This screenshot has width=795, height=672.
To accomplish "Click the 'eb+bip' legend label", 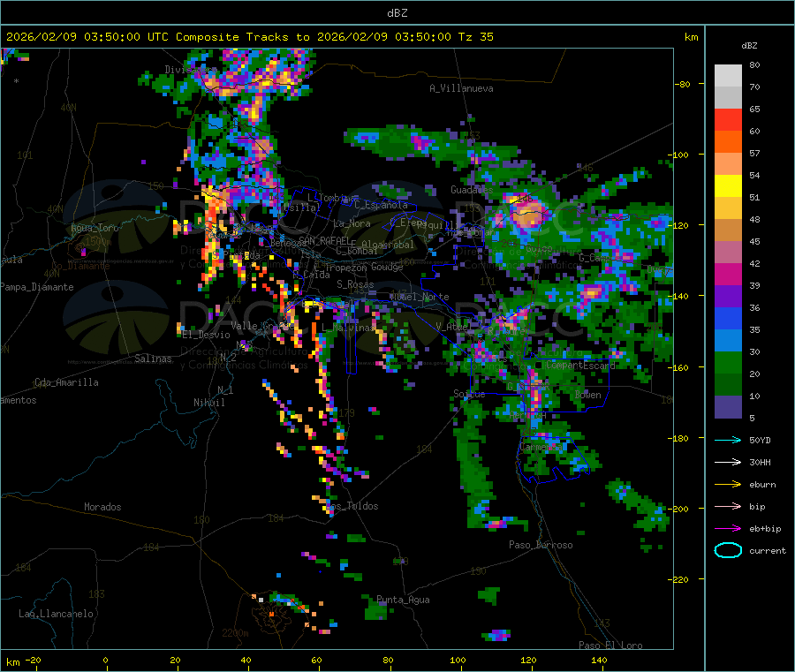I will [x=765, y=529].
